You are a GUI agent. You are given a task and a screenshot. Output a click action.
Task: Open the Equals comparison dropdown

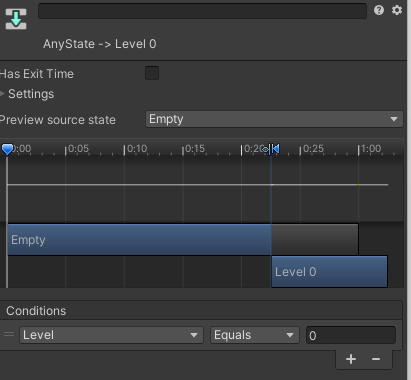coord(255,335)
